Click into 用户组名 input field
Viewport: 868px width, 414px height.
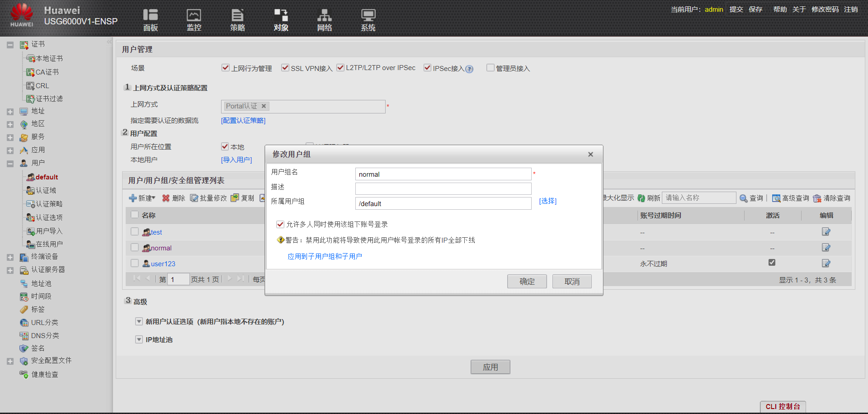point(443,174)
